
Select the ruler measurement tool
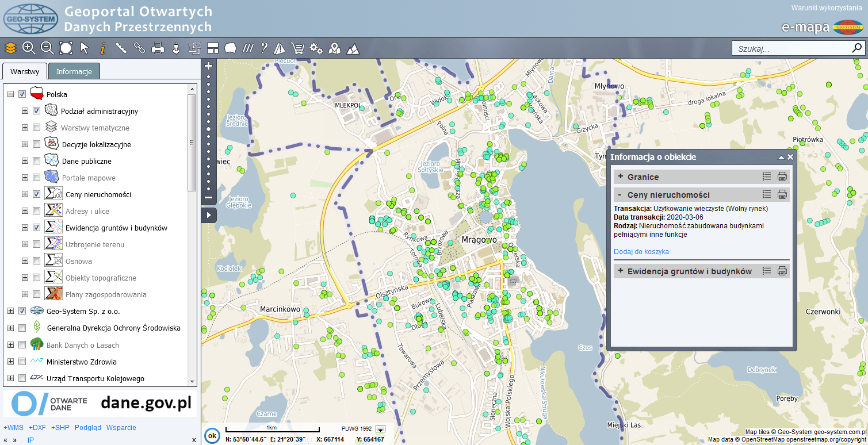[121, 48]
